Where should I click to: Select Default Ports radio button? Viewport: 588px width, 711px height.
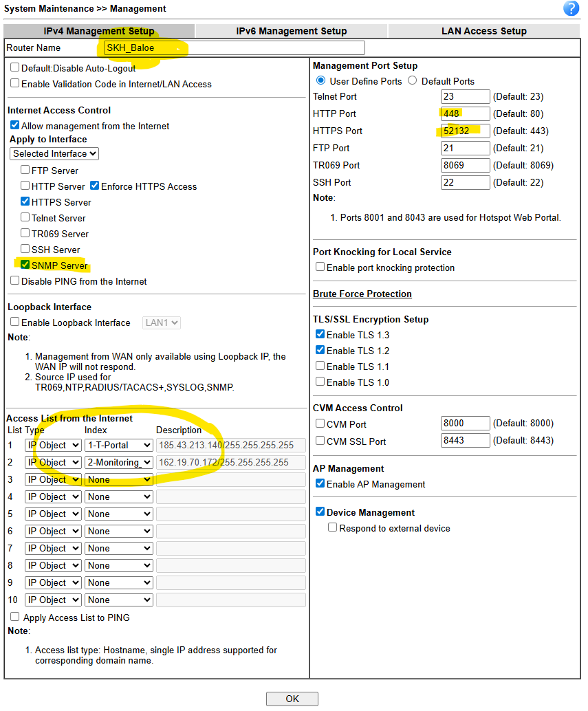[x=412, y=80]
